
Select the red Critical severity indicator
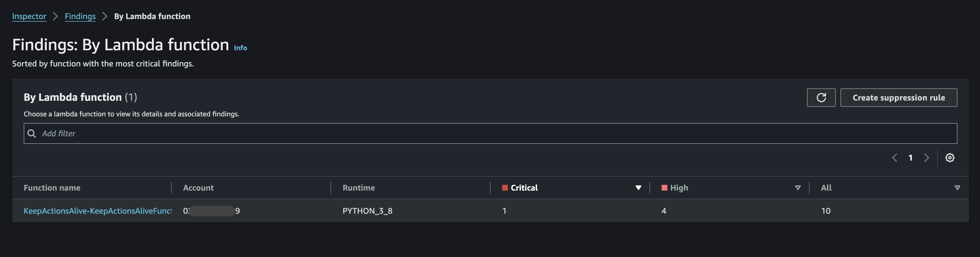click(x=504, y=187)
